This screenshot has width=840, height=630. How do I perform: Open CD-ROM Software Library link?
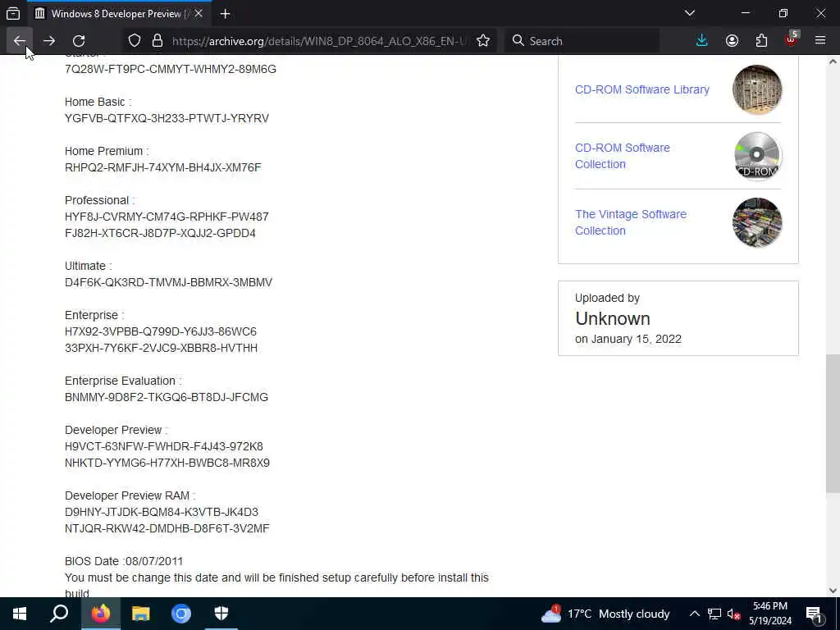point(641,89)
